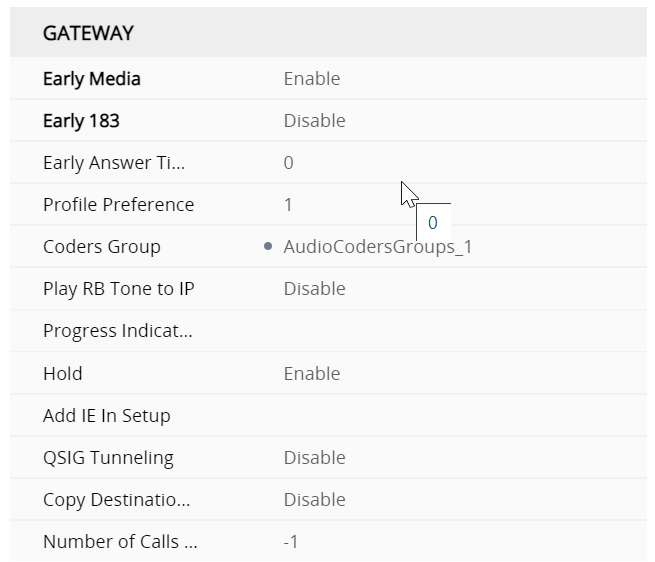Click the Early 183 parameter label
Image resolution: width=655 pixels, height=562 pixels.
(x=81, y=121)
